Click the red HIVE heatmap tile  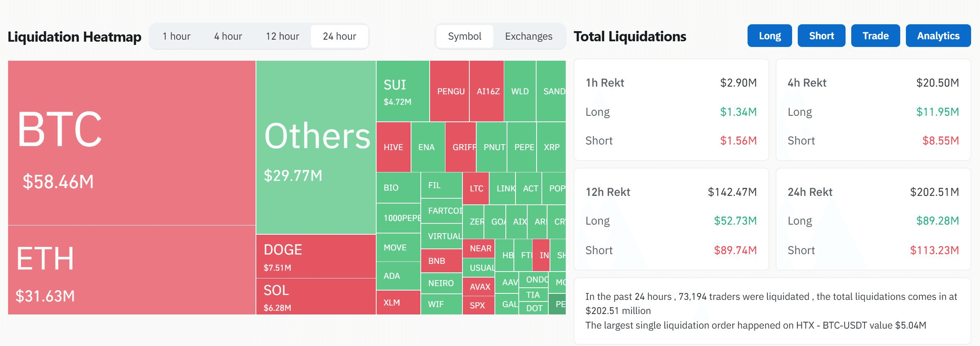(x=394, y=147)
